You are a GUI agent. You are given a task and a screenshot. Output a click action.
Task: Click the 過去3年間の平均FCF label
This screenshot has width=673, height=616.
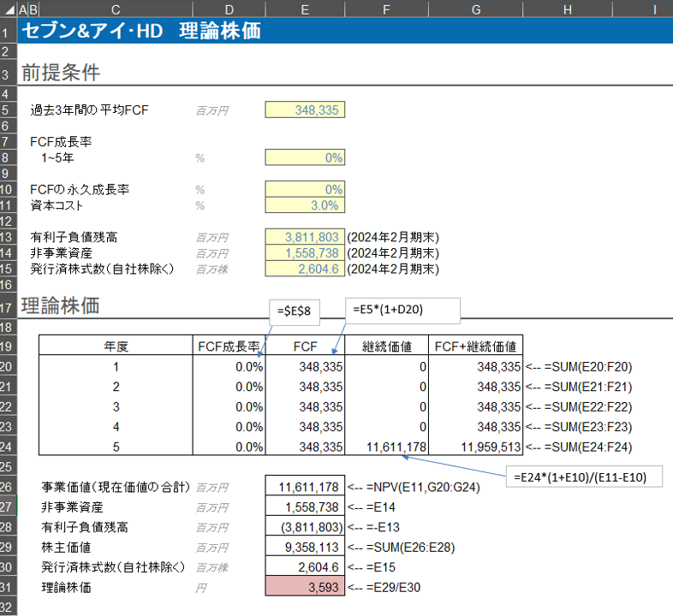[89, 110]
